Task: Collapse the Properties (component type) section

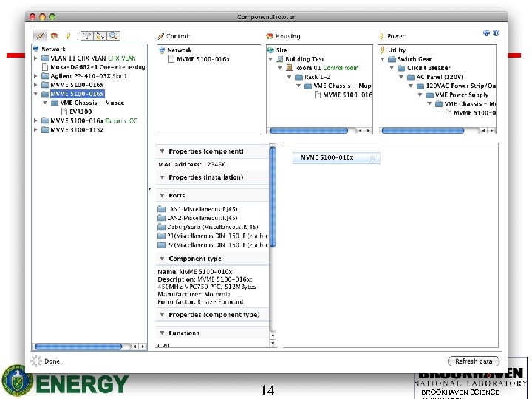Action: 162,315
